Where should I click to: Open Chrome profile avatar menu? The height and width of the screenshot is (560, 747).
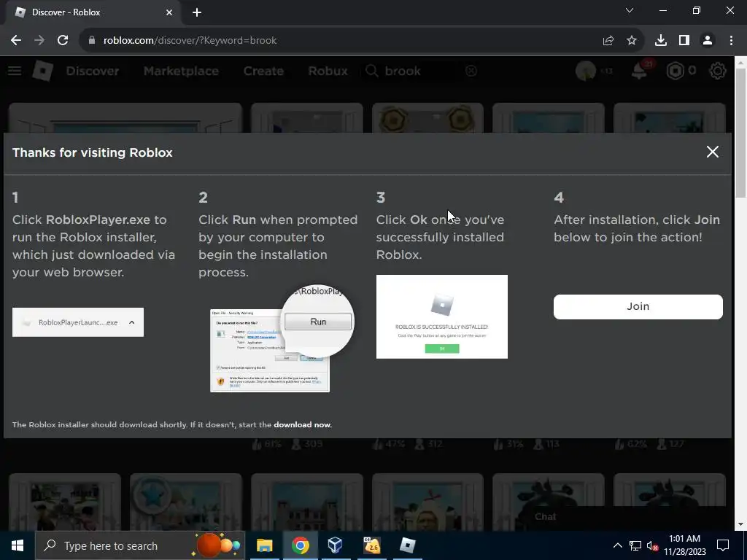tap(708, 41)
